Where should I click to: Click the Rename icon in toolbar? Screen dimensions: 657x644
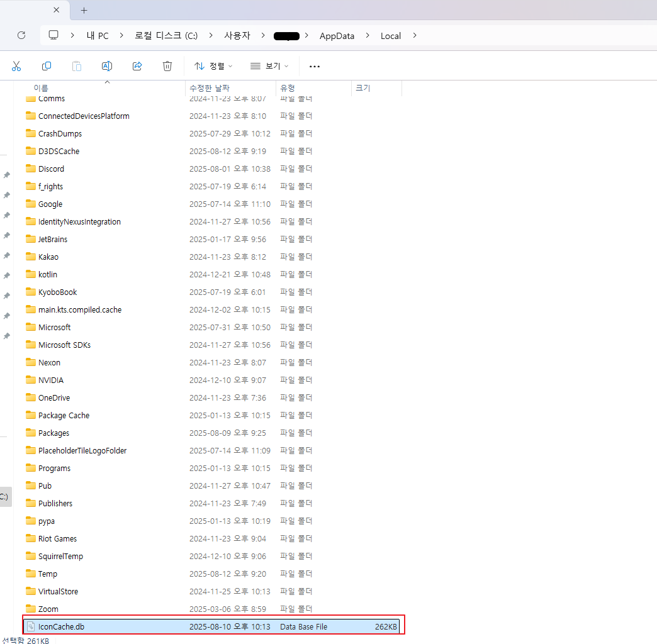coord(107,66)
